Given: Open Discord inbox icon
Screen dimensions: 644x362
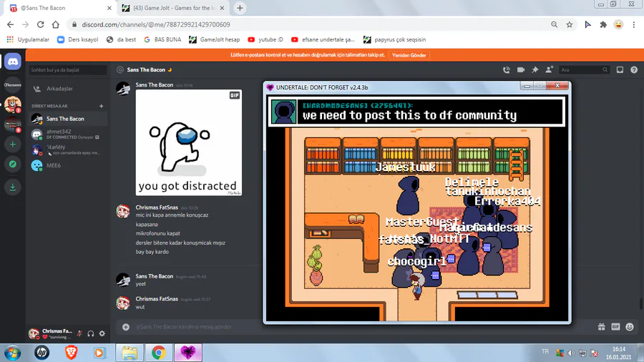Looking at the screenshot, I should (x=620, y=70).
